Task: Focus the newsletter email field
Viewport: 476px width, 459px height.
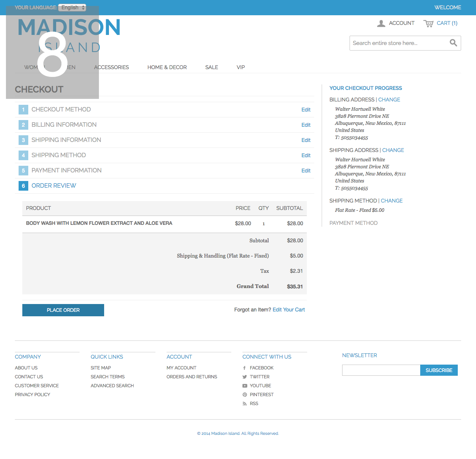Action: [x=381, y=370]
